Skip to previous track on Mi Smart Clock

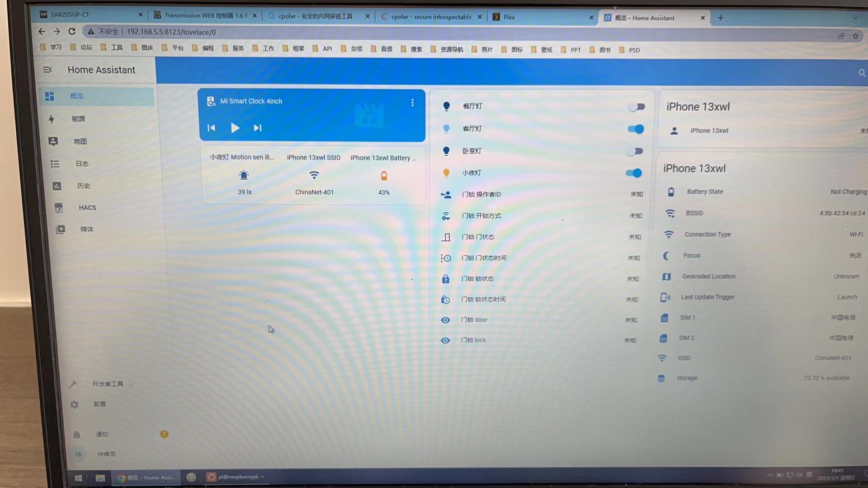coord(211,128)
